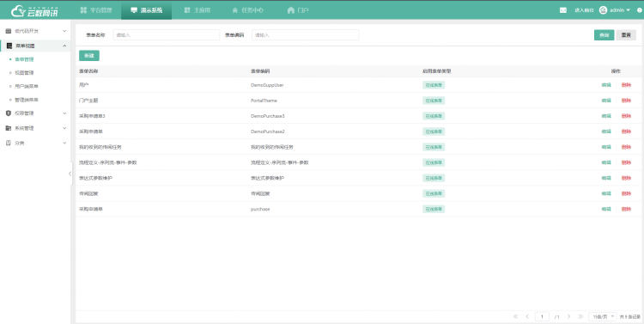Collapse sidebar using the left arrow handle
The image size is (644, 324).
click(x=70, y=174)
